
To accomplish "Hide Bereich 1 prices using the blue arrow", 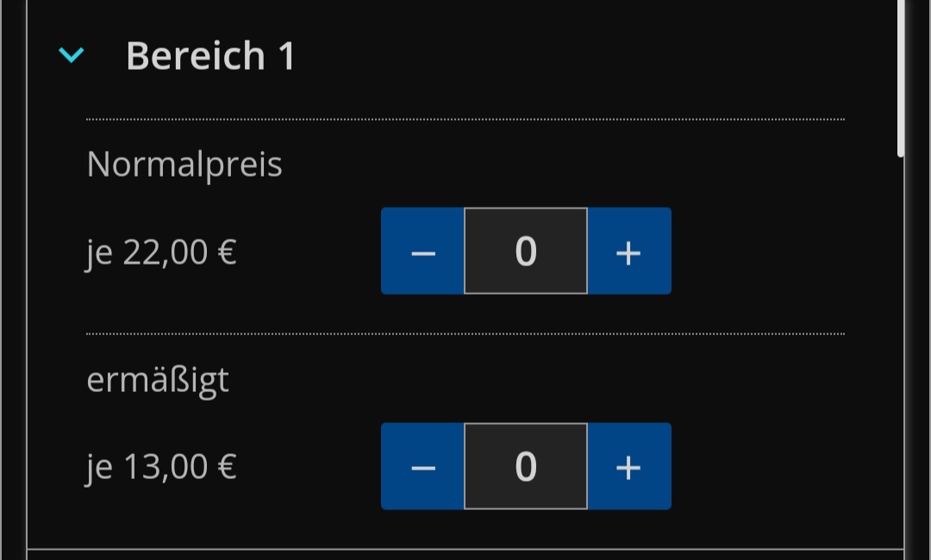I will (71, 56).
